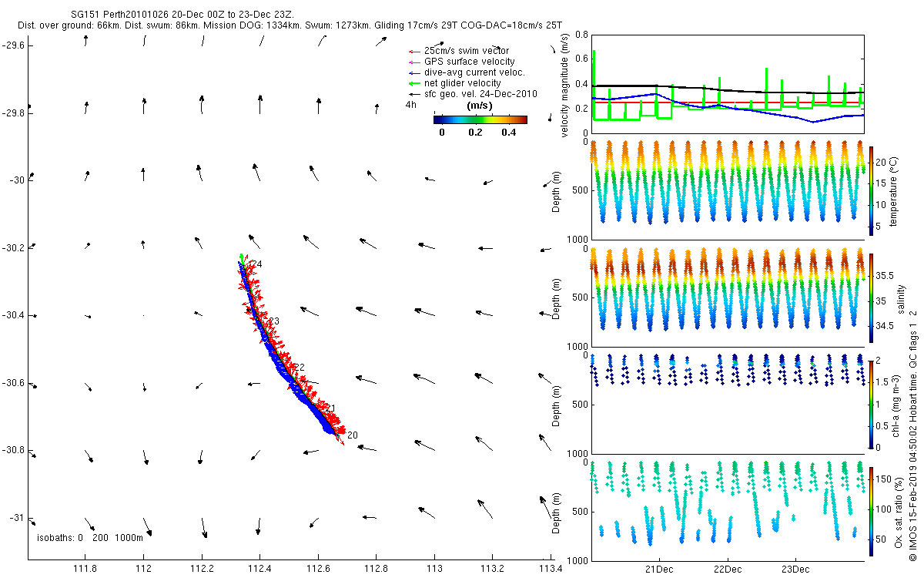Click the -30.8 latitude tick label
The width and height of the screenshot is (924, 578).
[13, 450]
